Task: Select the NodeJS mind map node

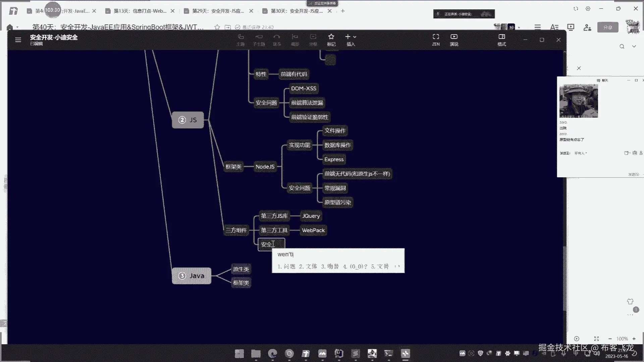Action: (265, 167)
